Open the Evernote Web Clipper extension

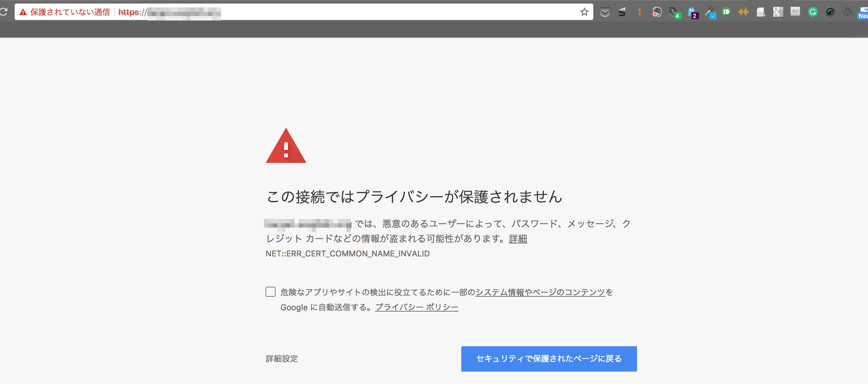coord(657,12)
